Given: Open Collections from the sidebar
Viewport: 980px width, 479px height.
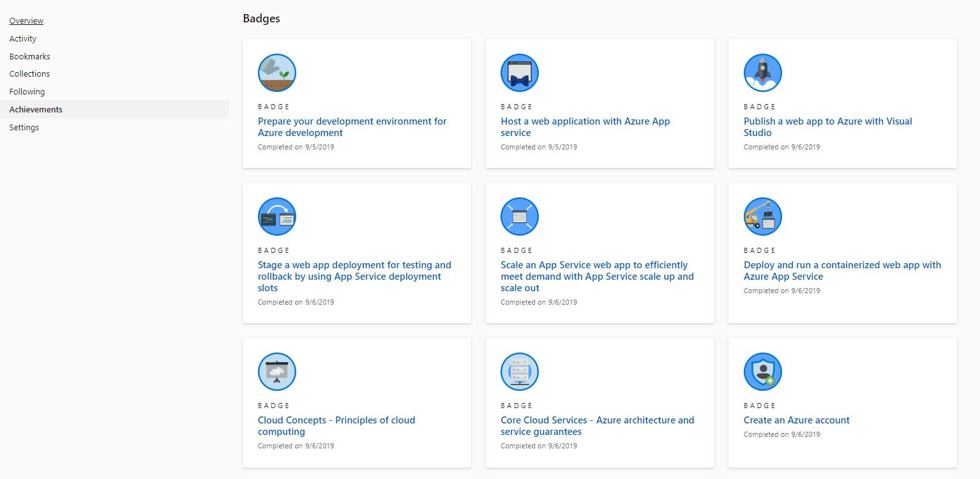Looking at the screenshot, I should coord(29,74).
